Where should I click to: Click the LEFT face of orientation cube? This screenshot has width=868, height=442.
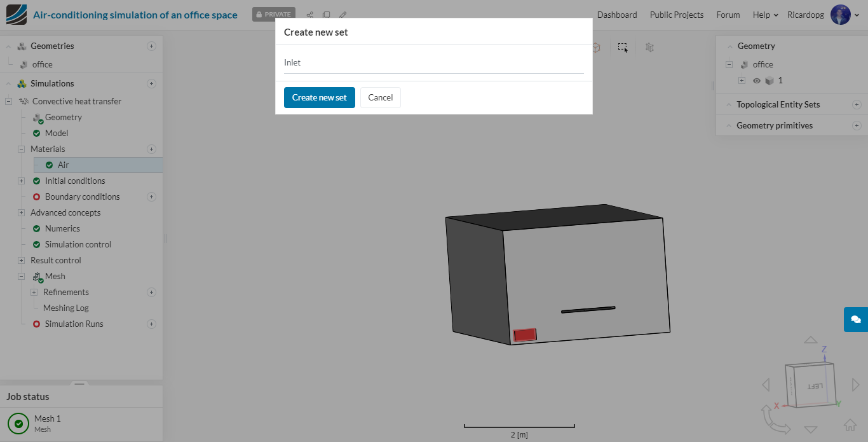pos(815,385)
